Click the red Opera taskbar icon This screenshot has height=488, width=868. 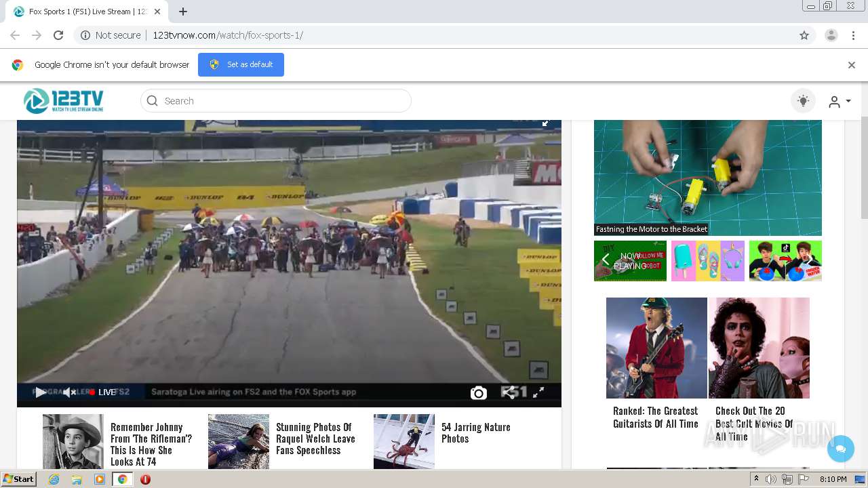[x=145, y=479]
